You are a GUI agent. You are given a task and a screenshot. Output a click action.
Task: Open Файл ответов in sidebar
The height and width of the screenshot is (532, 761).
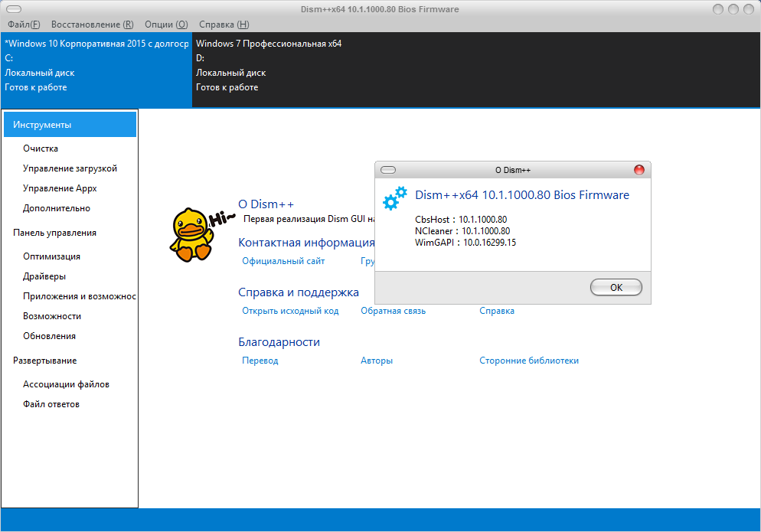click(51, 404)
